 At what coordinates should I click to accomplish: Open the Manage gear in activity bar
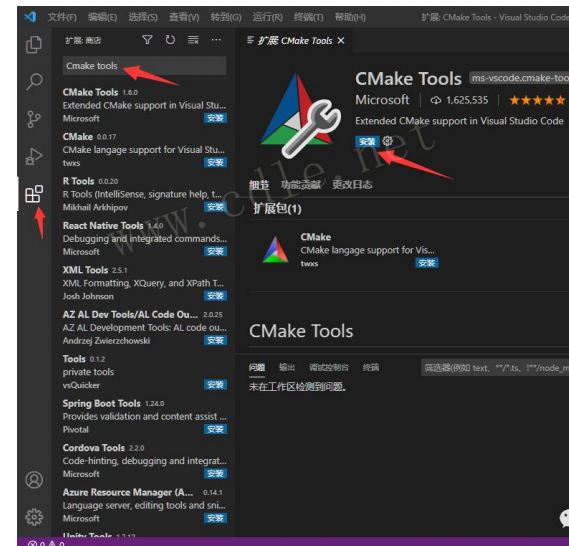(34, 517)
